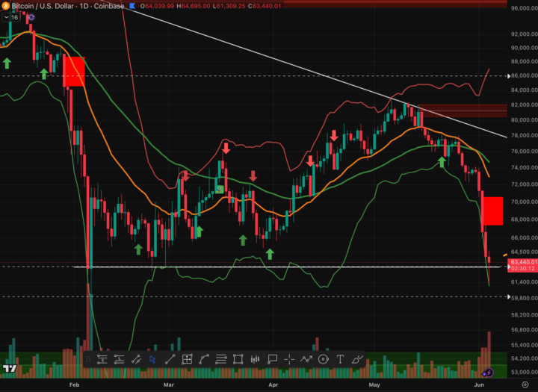538x392 pixels.
Task: Choose the brush drawing tool
Action: point(357,359)
